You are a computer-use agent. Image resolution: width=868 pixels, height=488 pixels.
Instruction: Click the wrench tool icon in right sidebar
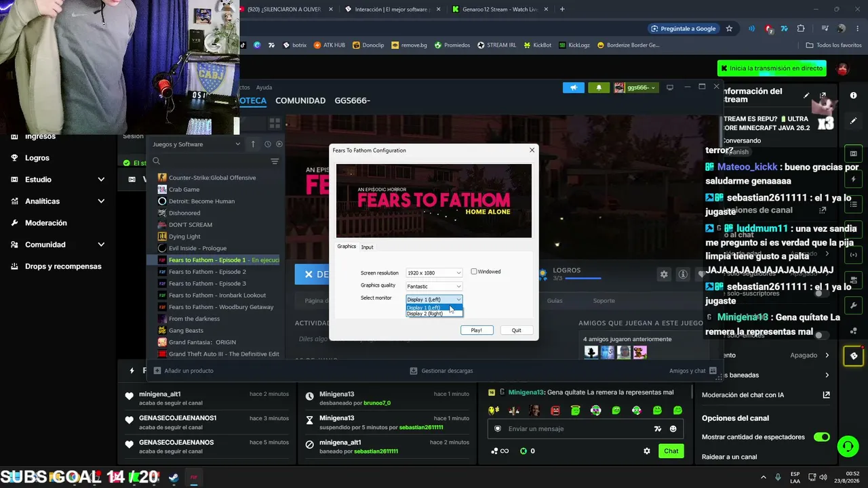tap(853, 305)
